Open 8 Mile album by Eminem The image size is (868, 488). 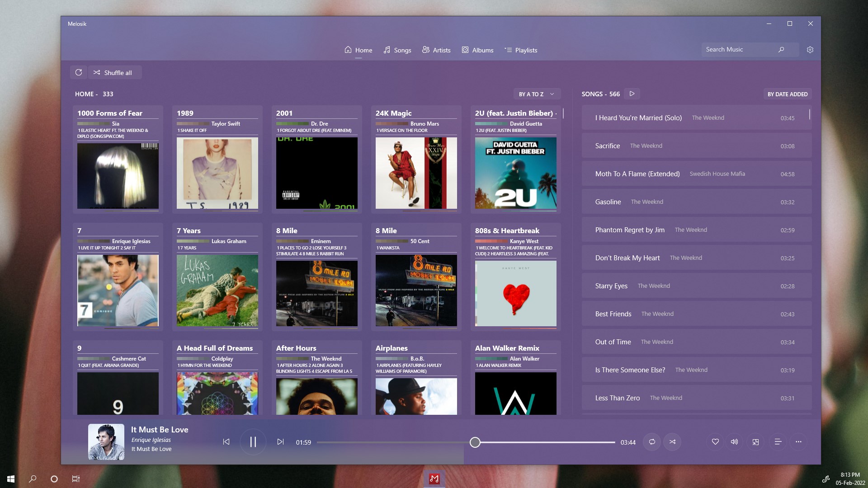click(x=317, y=293)
